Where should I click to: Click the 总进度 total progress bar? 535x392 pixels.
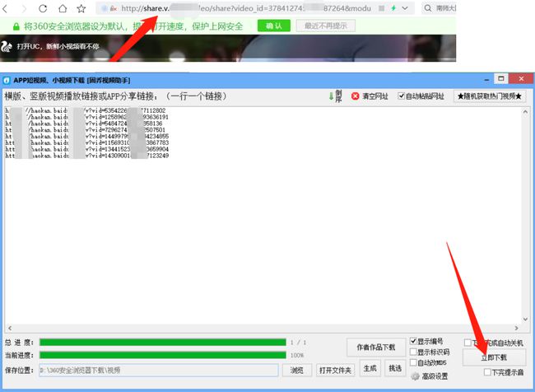click(x=163, y=342)
